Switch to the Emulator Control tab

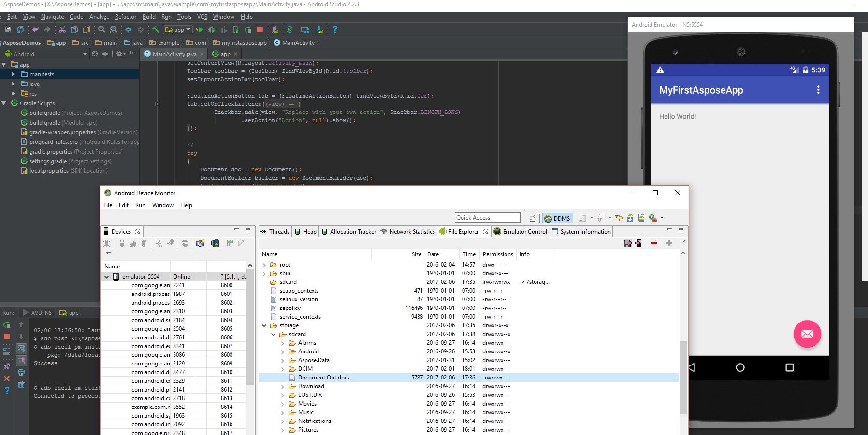[x=520, y=231]
